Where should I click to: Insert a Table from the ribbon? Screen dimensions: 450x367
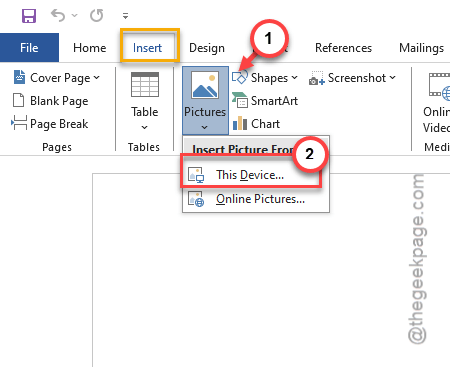144,101
